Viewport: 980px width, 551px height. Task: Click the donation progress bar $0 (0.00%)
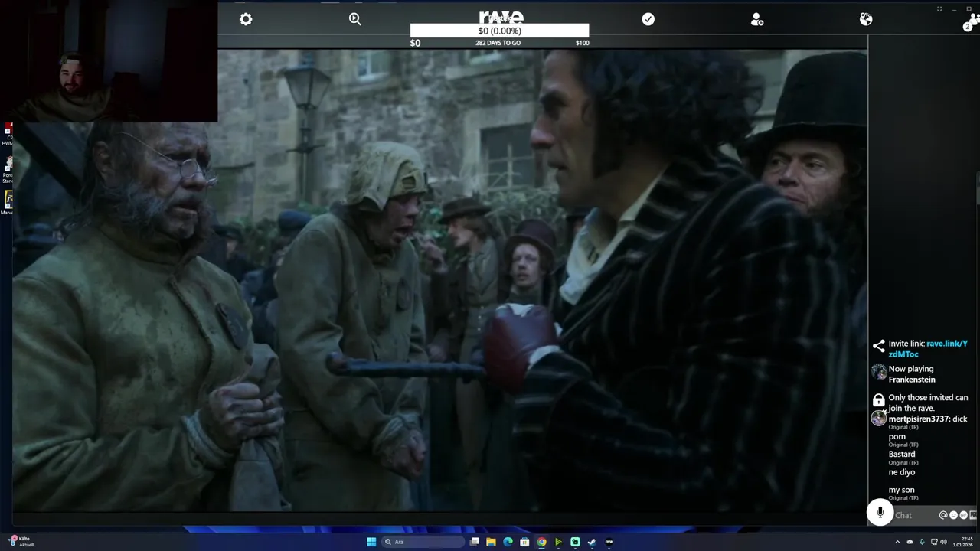[499, 31]
